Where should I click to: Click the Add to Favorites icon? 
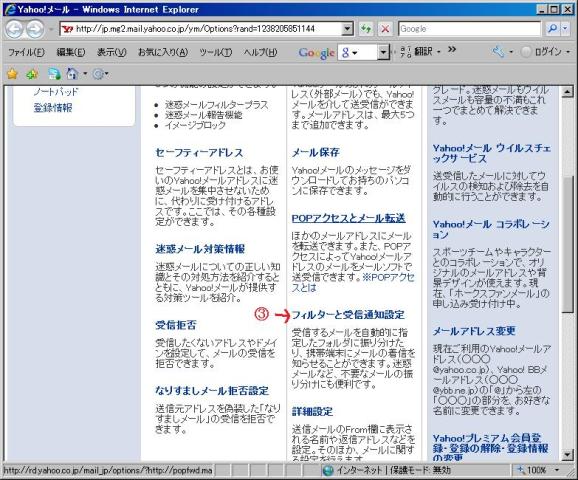tap(32, 74)
